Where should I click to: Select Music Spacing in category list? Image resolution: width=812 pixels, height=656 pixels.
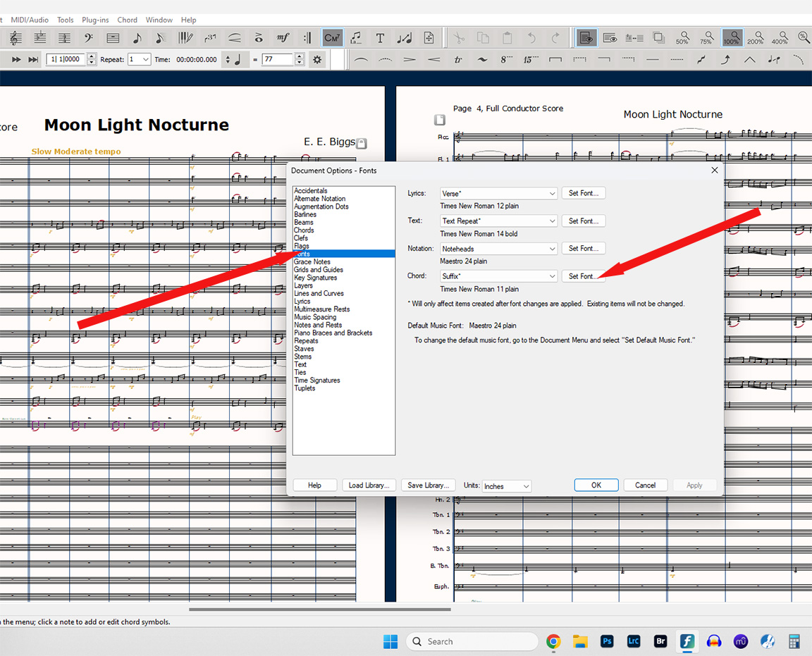pos(315,317)
